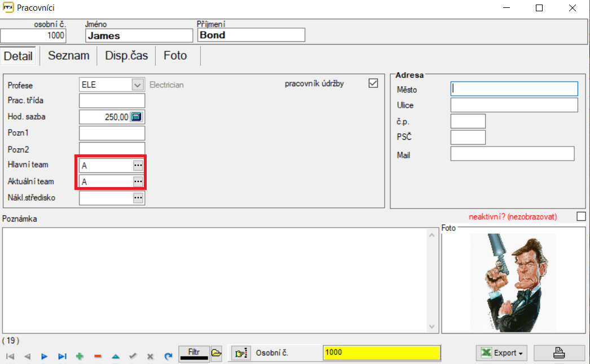The width and height of the screenshot is (590, 364).
Task: Click the Jméno field with James
Action: tap(139, 35)
